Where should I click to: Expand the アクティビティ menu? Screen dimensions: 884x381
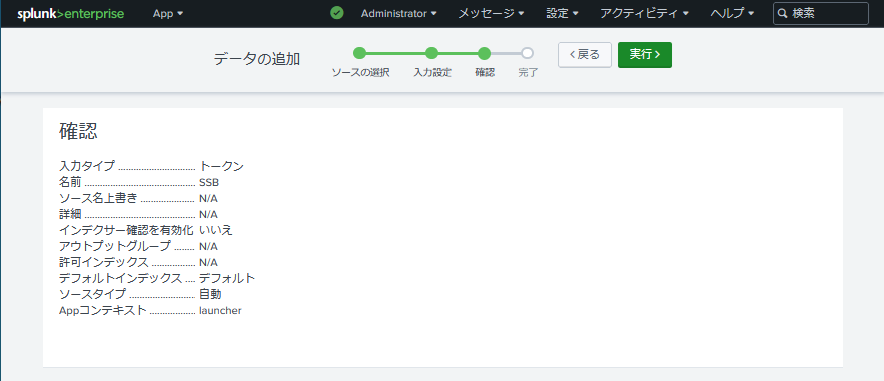pyautogui.click(x=644, y=14)
